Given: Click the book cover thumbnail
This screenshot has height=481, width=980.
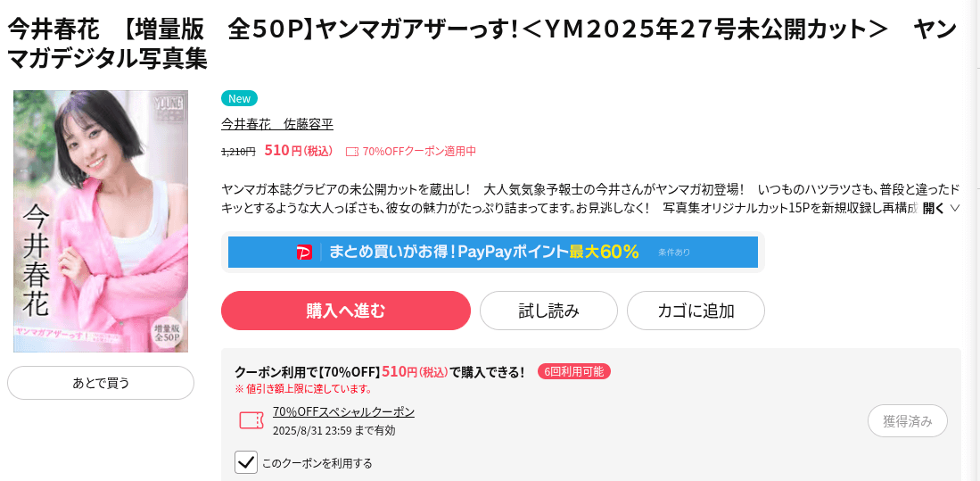Looking at the screenshot, I should (x=101, y=221).
